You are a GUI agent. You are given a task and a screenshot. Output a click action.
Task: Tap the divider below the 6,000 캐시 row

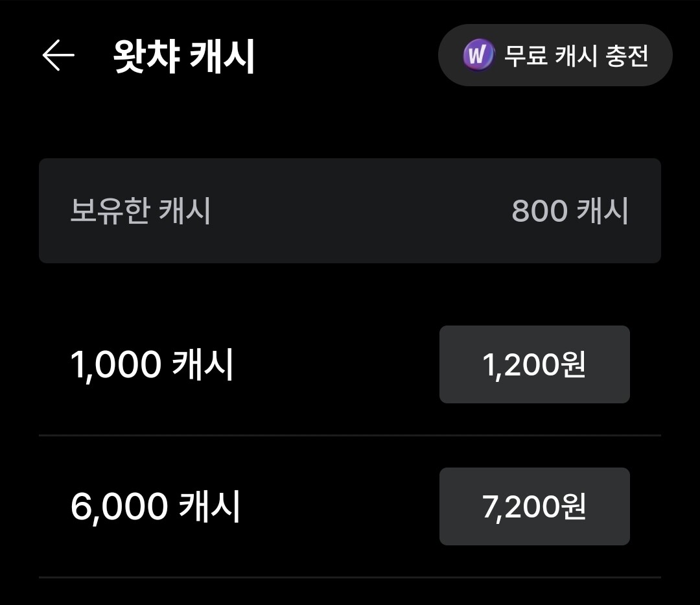tap(350, 576)
